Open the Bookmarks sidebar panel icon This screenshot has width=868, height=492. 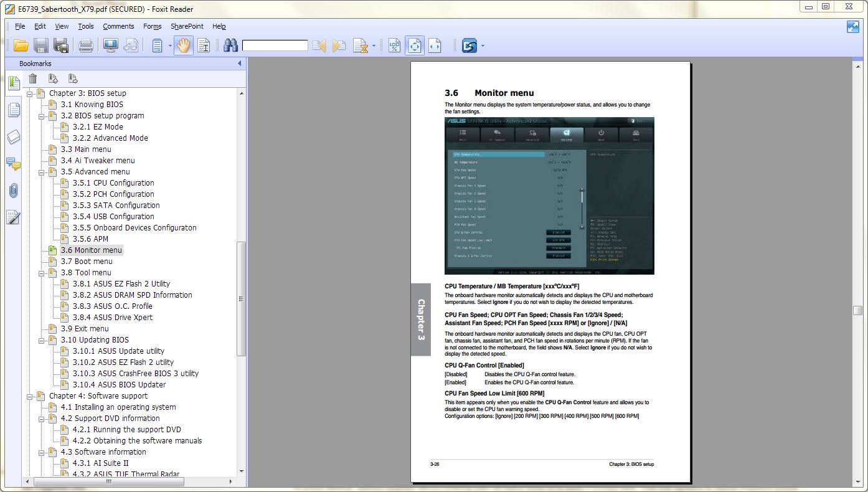[14, 83]
